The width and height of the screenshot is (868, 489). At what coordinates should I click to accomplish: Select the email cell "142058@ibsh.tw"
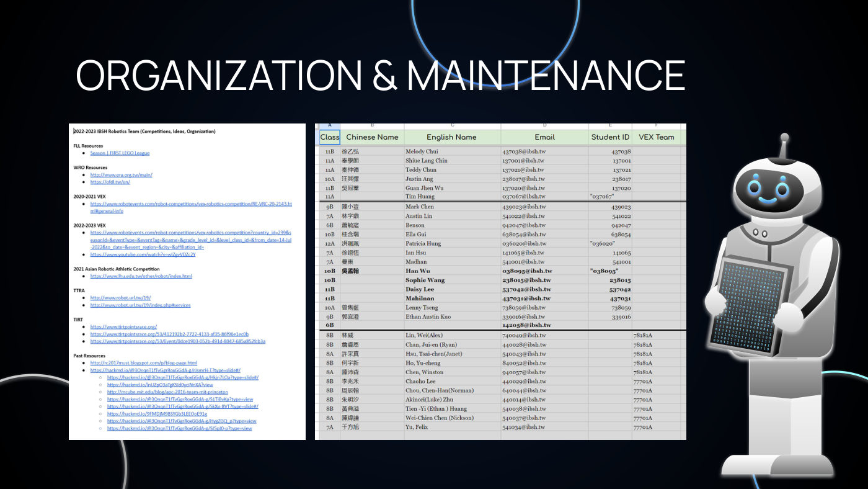[544, 325]
